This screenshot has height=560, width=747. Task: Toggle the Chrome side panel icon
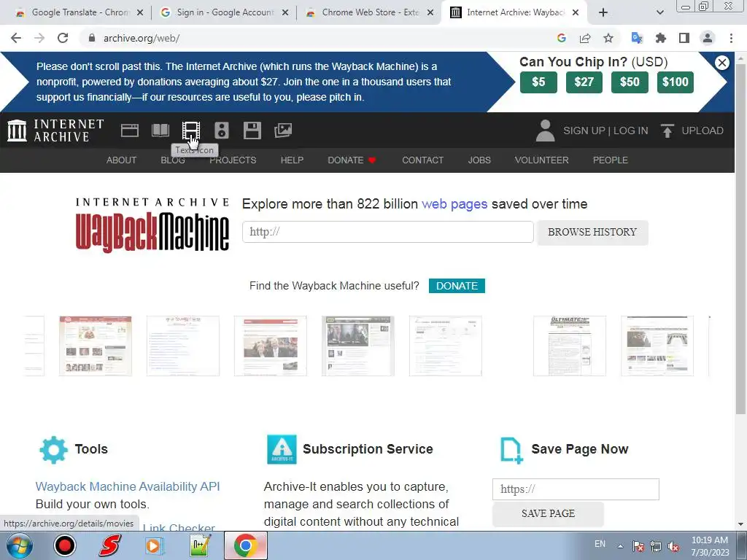click(684, 38)
